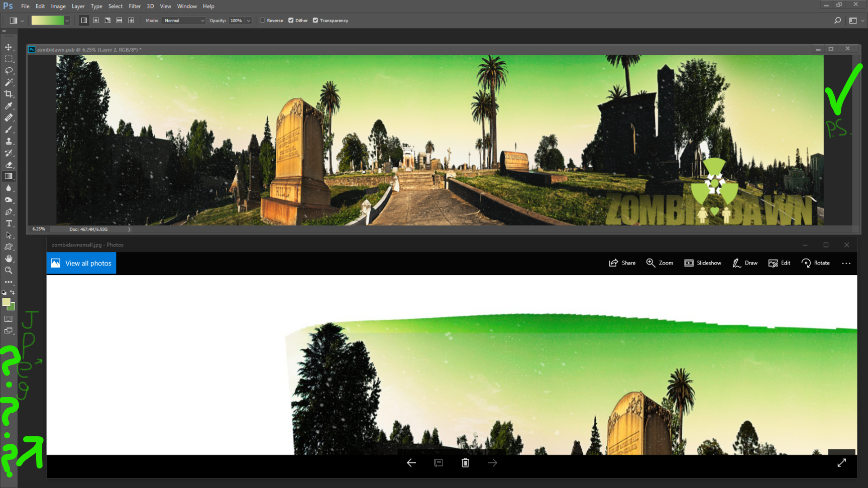This screenshot has width=868, height=488.
Task: Select the Move tool
Action: click(9, 47)
